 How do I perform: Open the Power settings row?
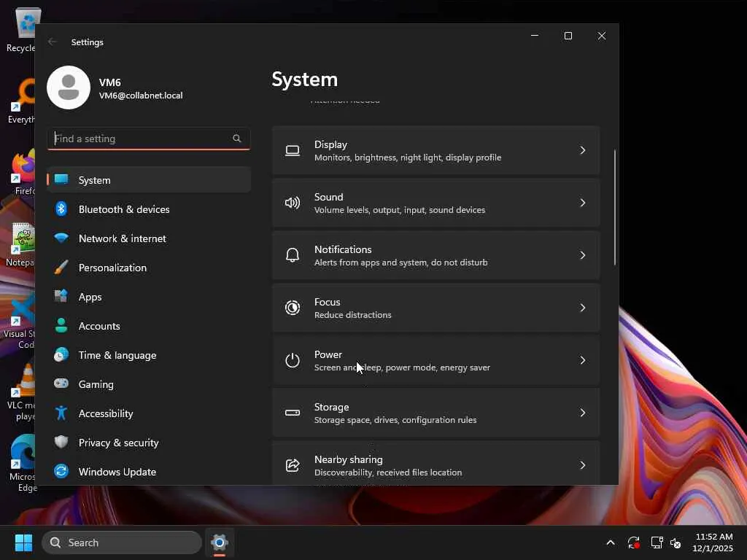[x=436, y=360]
